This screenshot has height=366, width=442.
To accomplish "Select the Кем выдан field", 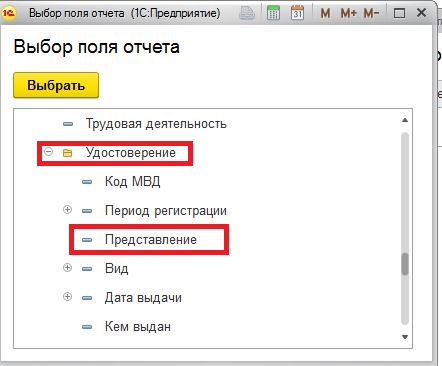I will tap(138, 326).
